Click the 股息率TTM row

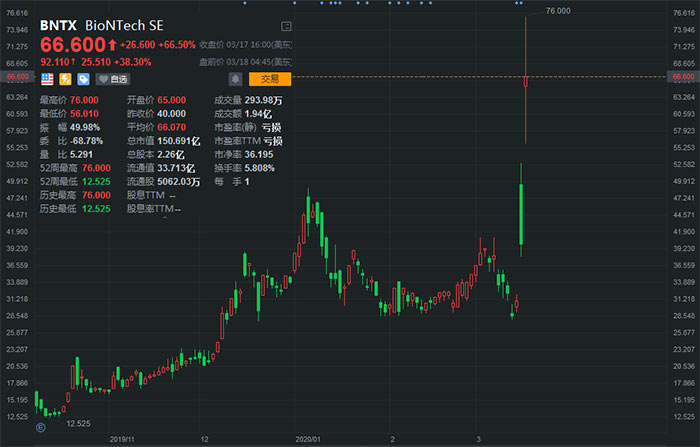click(154, 209)
